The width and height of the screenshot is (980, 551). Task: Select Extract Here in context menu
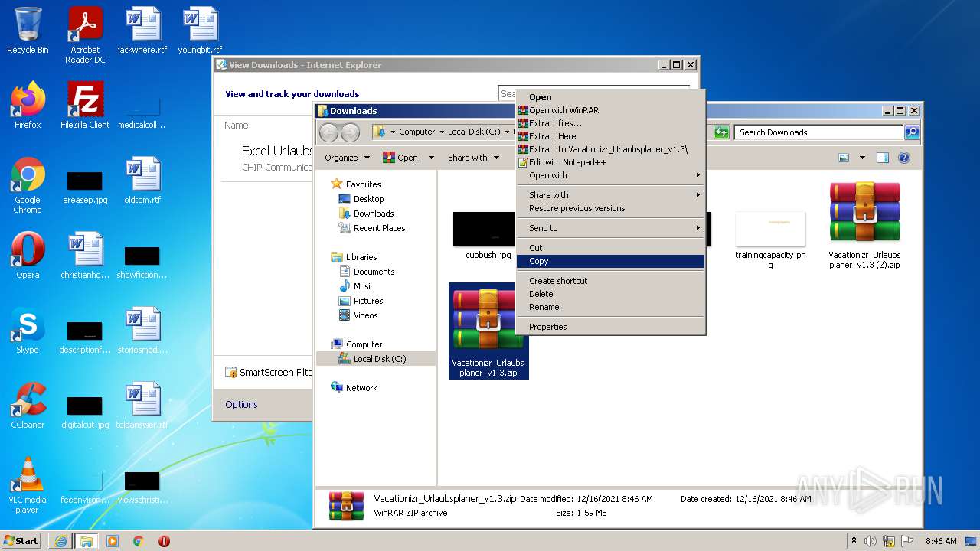(610, 136)
